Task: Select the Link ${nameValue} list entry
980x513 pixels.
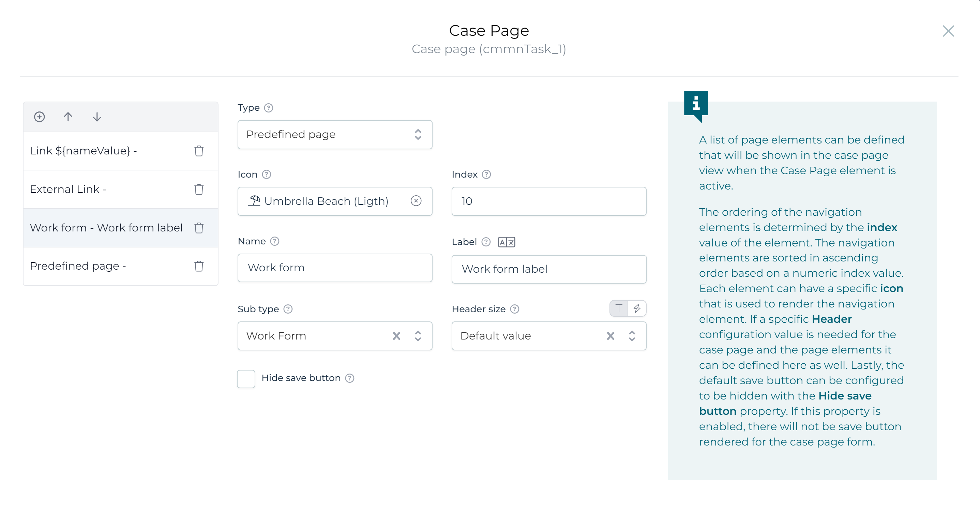Action: pos(95,151)
